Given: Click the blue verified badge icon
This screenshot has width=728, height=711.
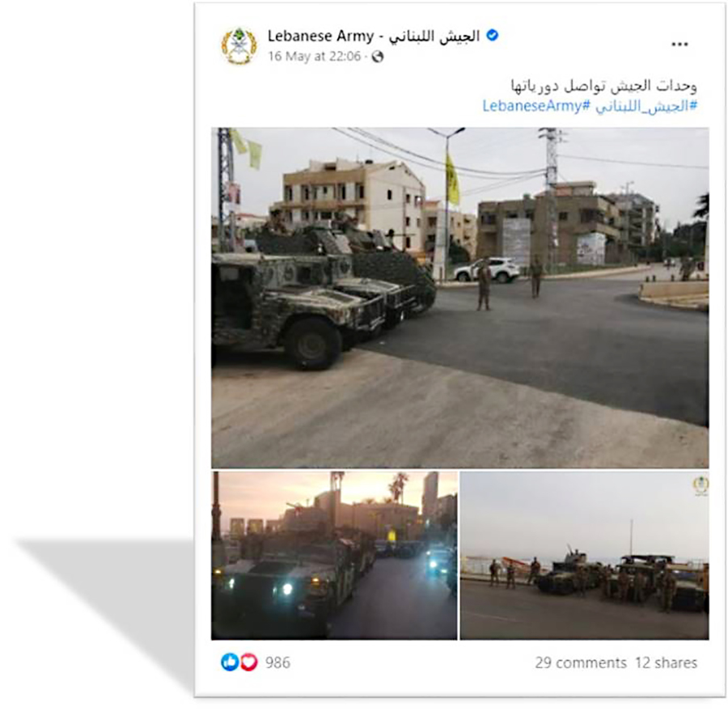Looking at the screenshot, I should 492,36.
